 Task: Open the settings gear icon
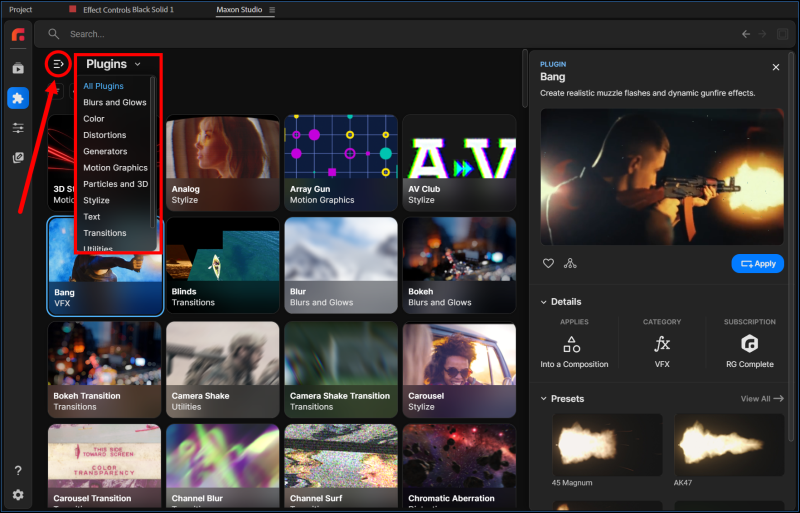pyautogui.click(x=18, y=495)
